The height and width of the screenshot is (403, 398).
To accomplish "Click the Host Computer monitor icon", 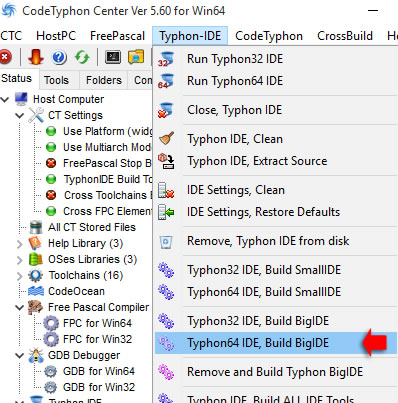I will (21, 99).
